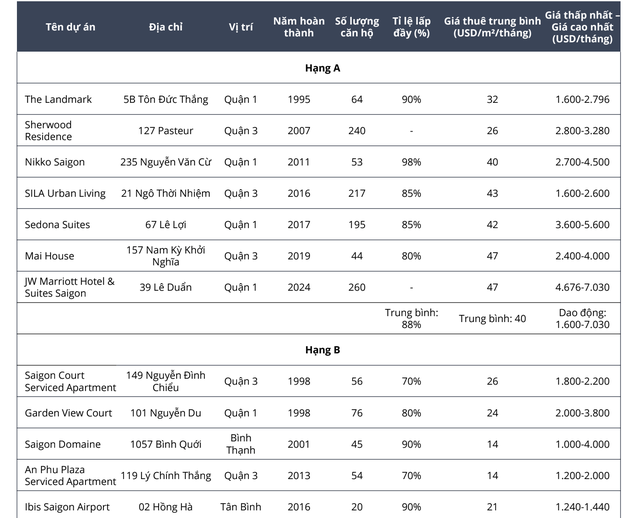Select address '02 Hồng Hà'

(166, 507)
